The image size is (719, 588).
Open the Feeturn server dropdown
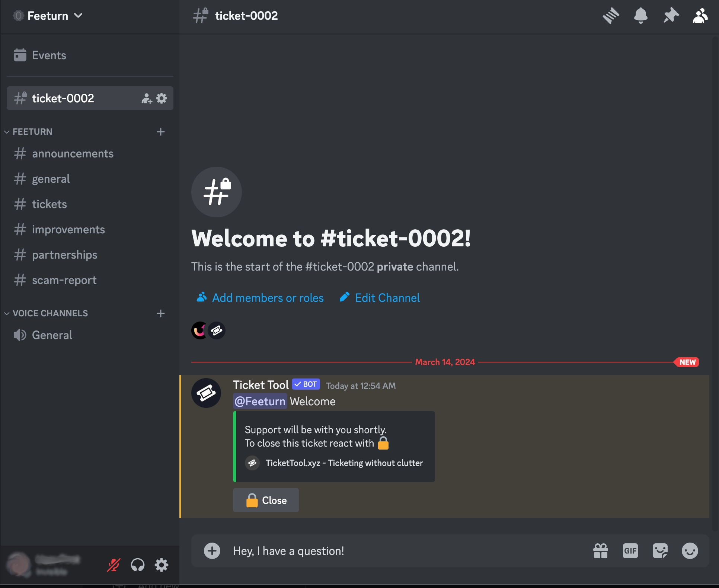pyautogui.click(x=48, y=16)
